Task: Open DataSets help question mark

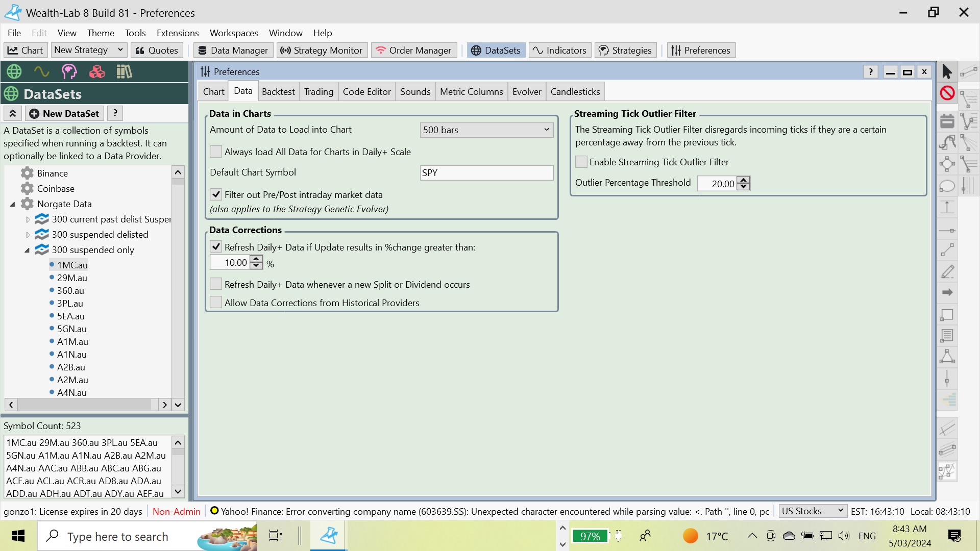Action: click(x=115, y=113)
